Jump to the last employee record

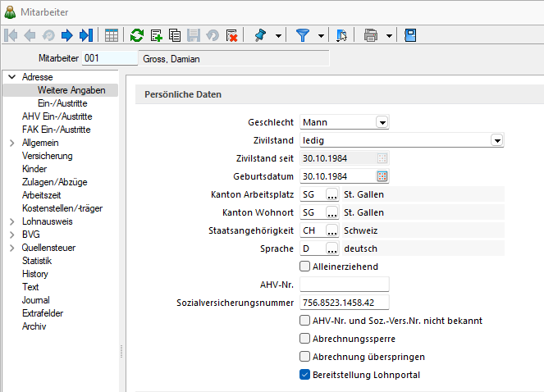click(85, 35)
